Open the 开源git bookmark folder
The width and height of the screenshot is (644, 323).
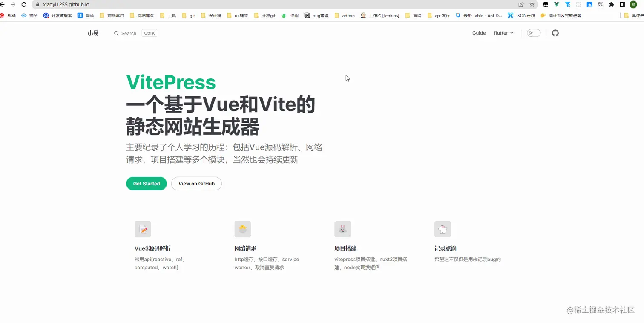pyautogui.click(x=265, y=15)
